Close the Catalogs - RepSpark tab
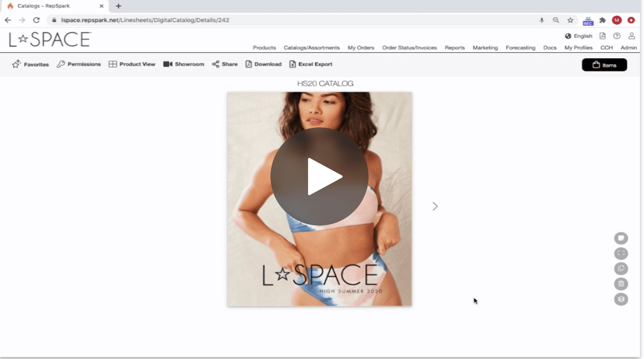This screenshot has width=644, height=359. [x=101, y=6]
